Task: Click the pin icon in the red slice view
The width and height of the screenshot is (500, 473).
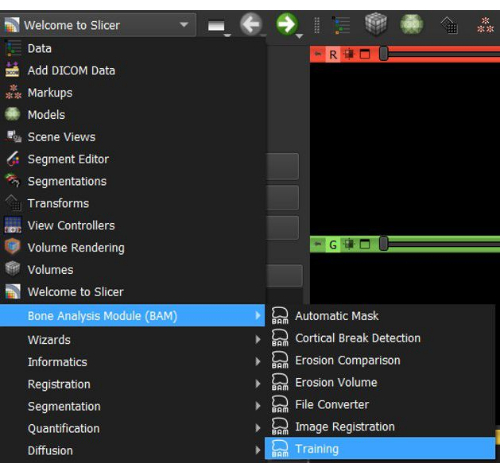Action: pyautogui.click(x=318, y=54)
